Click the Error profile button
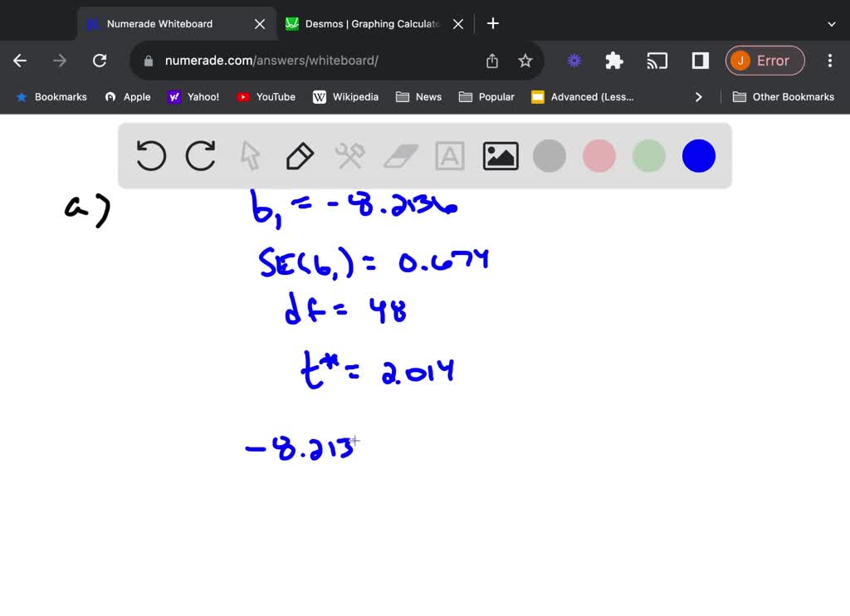850x616 pixels. click(x=765, y=60)
